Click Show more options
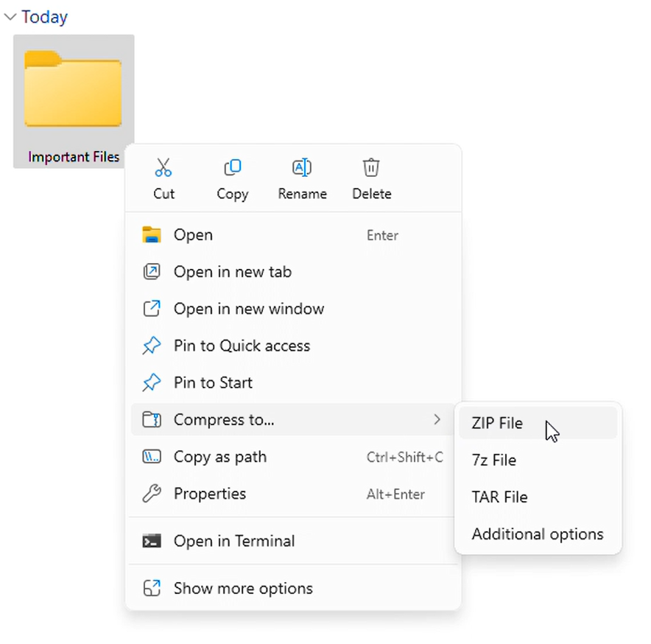The image size is (651, 644). click(x=292, y=589)
